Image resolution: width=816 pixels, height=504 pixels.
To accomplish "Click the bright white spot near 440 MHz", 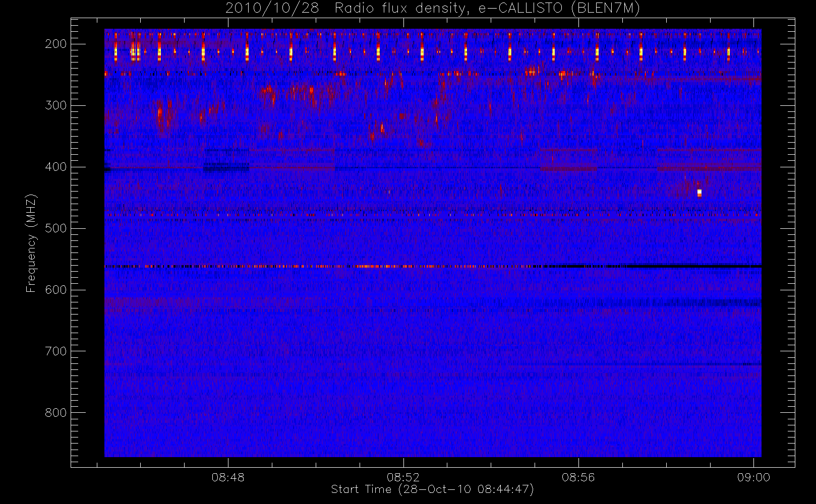I will point(700,193).
